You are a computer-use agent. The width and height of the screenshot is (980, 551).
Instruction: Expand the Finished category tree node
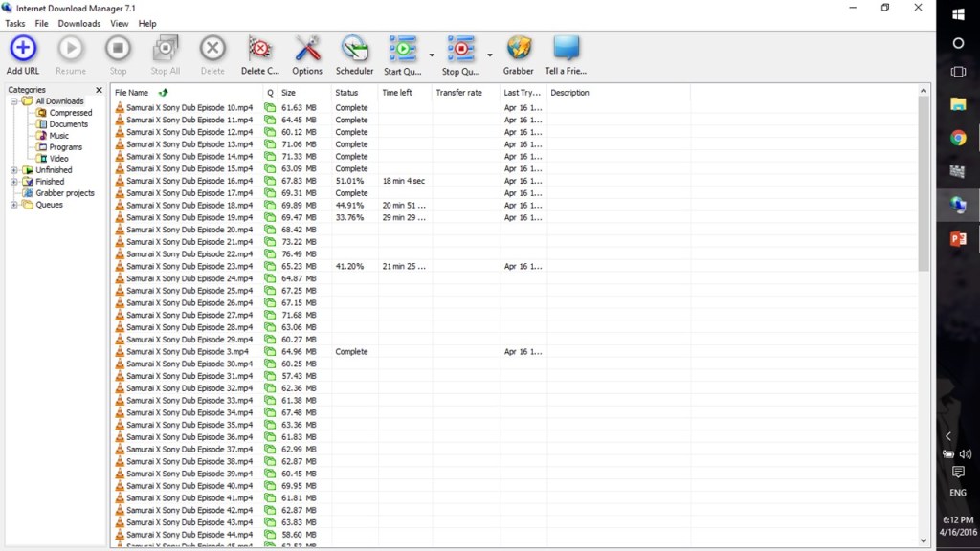click(x=14, y=182)
